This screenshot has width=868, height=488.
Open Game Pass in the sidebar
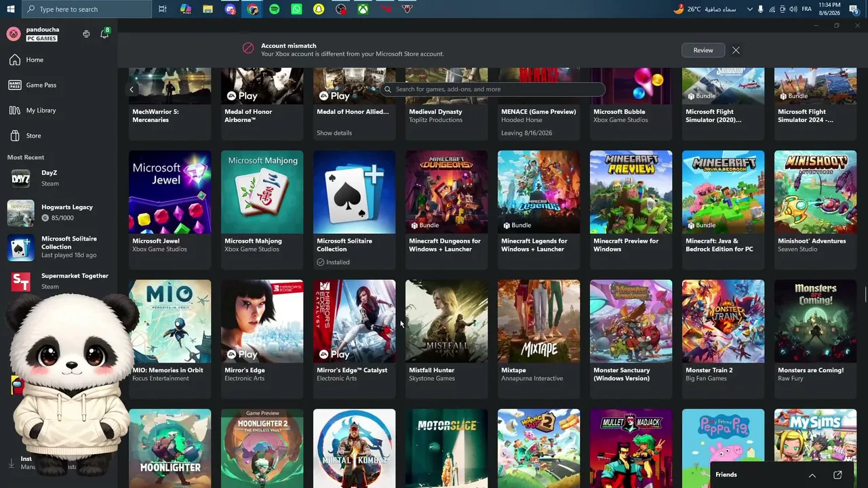(x=58, y=85)
